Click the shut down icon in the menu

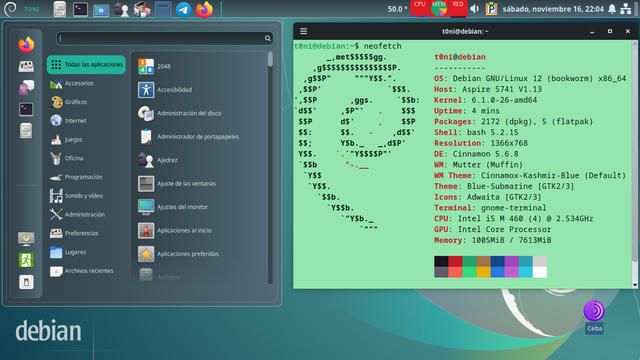26,282
